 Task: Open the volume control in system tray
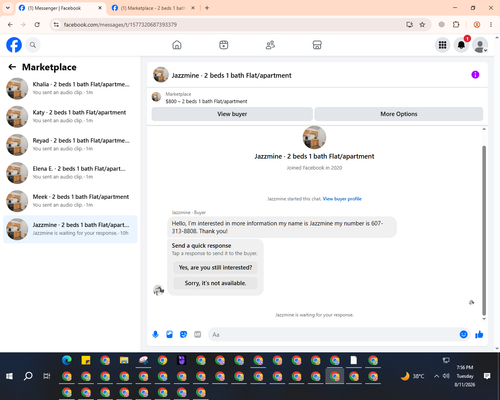446,376
